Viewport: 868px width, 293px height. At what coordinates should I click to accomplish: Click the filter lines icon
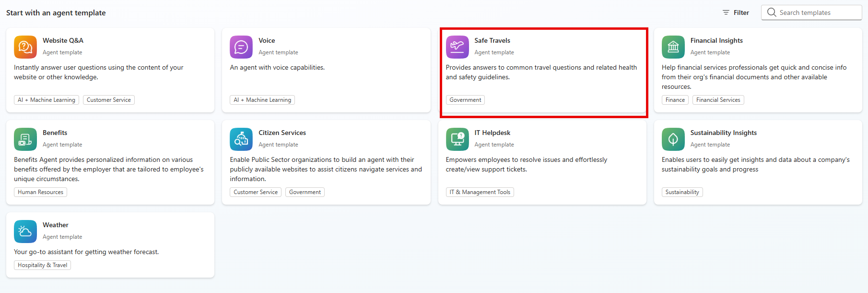click(x=726, y=12)
